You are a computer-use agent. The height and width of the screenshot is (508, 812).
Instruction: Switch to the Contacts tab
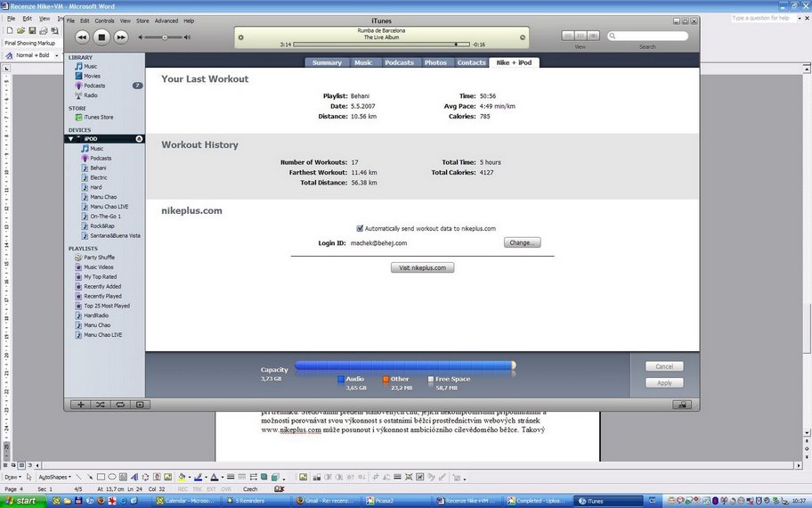[x=471, y=62]
